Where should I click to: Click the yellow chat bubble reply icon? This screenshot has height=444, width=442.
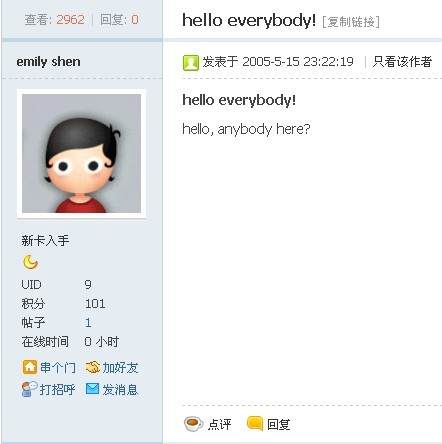tap(255, 423)
